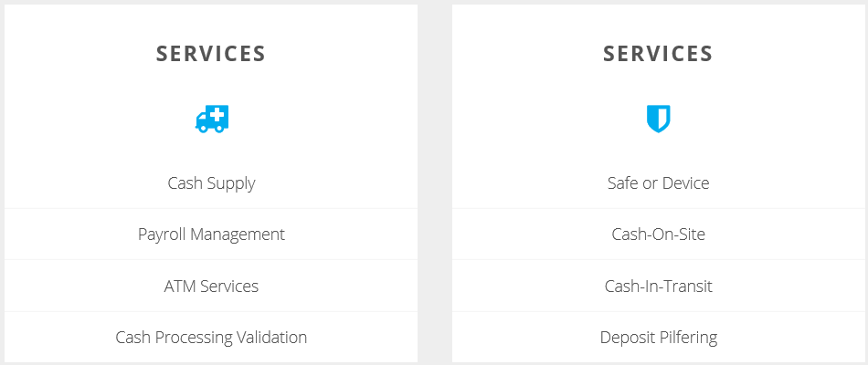Click the white cross on the truck icon
Viewport: 868px width, 365px height.
coord(217,115)
